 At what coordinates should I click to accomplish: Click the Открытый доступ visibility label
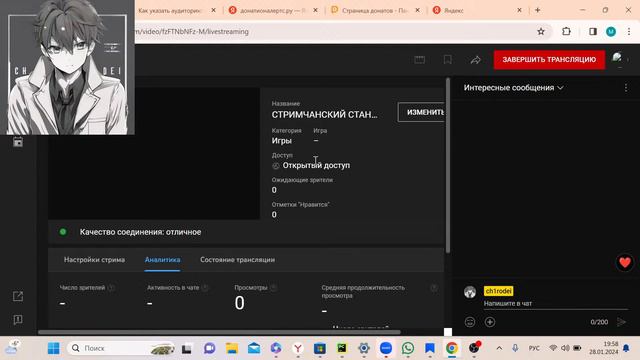tap(316, 165)
